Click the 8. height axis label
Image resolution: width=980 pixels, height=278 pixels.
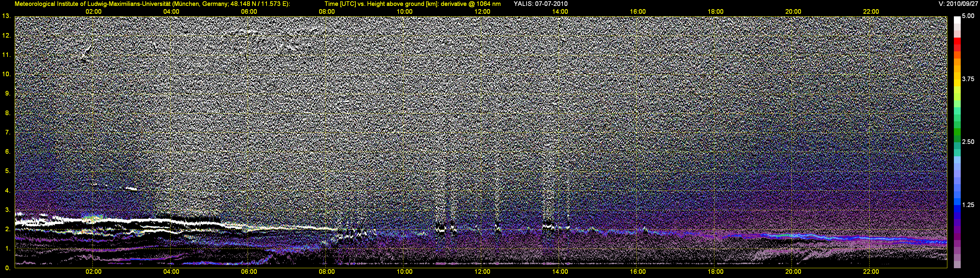coord(8,113)
